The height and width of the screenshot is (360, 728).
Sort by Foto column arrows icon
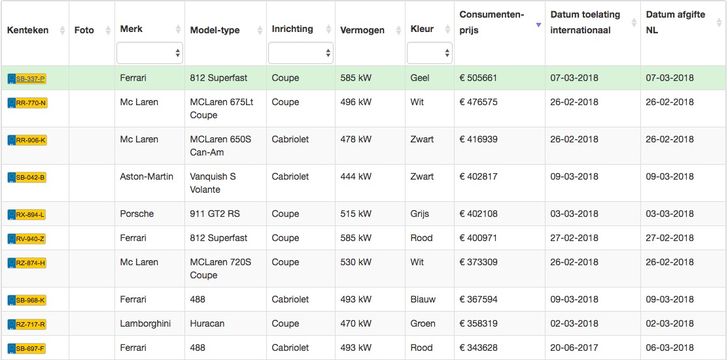(108, 30)
